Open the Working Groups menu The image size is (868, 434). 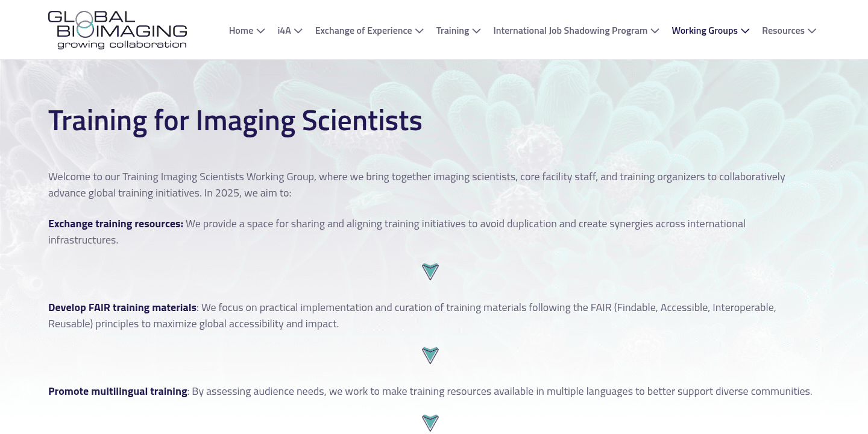coord(705,30)
